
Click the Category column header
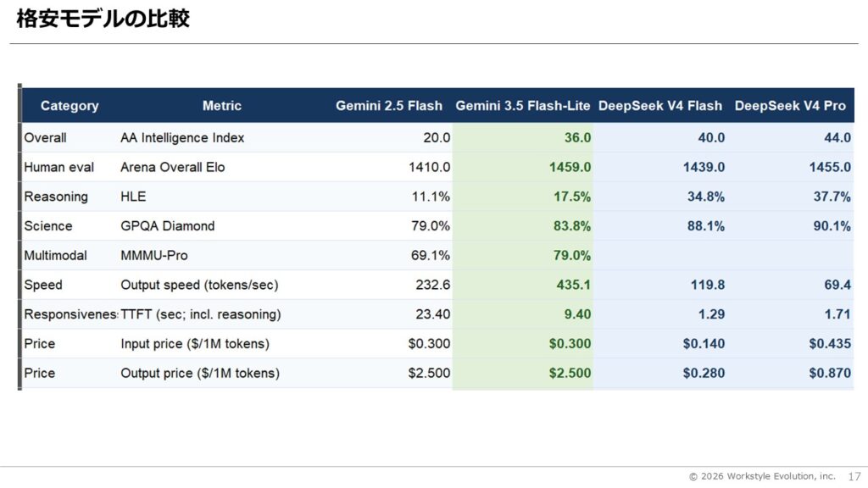(70, 106)
